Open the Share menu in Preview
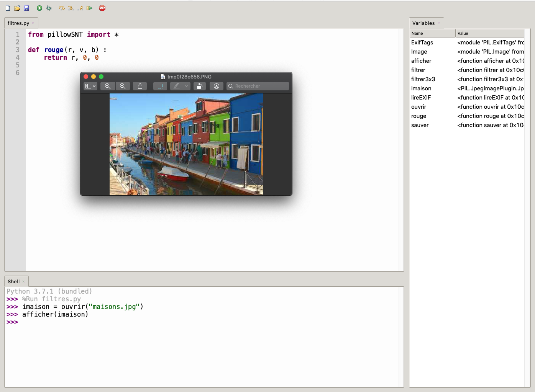Image resolution: width=535 pixels, height=392 pixels. tap(140, 86)
